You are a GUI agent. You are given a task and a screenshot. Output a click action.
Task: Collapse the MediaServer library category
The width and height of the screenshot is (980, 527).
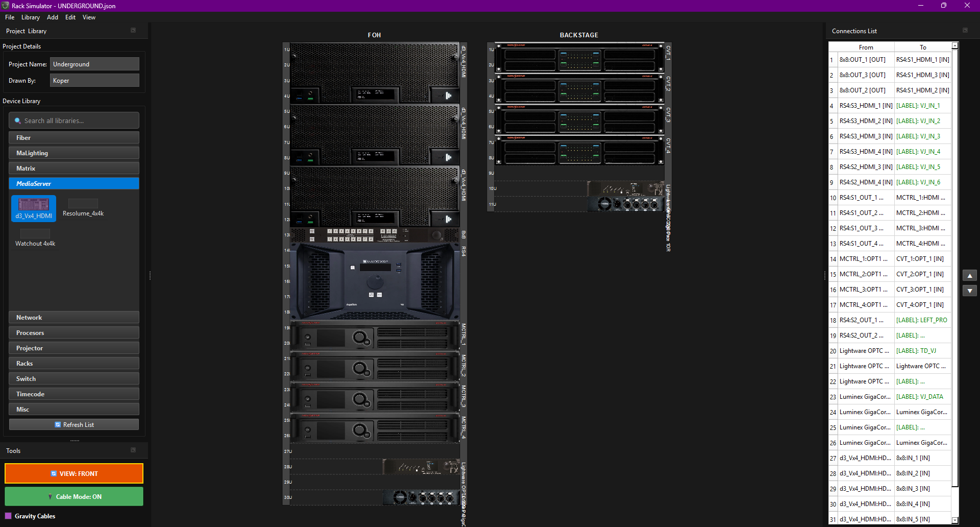[x=74, y=184]
